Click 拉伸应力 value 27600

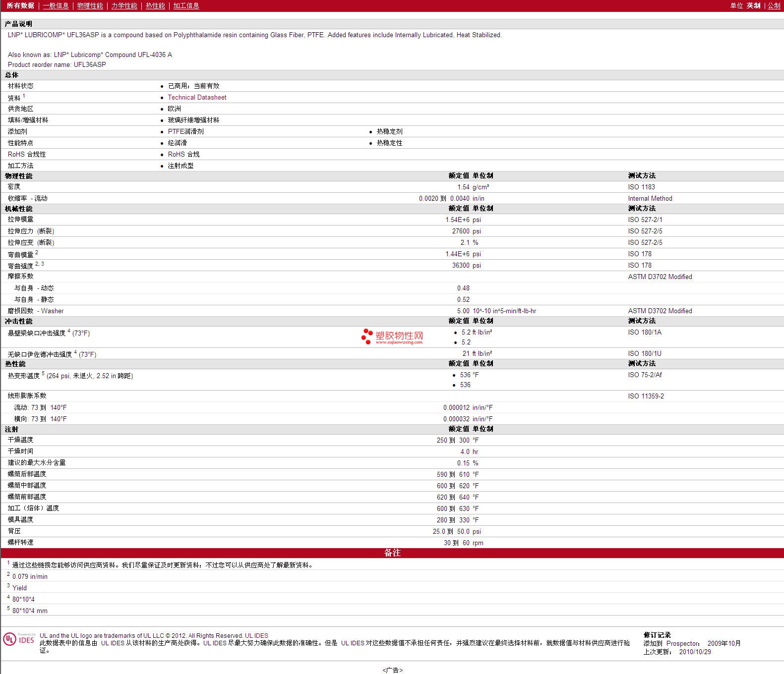click(461, 231)
